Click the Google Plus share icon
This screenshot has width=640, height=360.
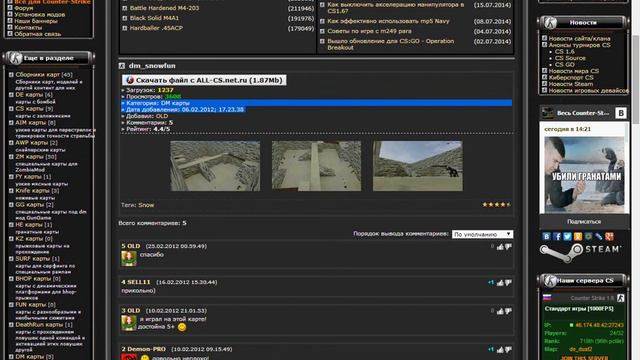pyautogui.click(x=609, y=236)
